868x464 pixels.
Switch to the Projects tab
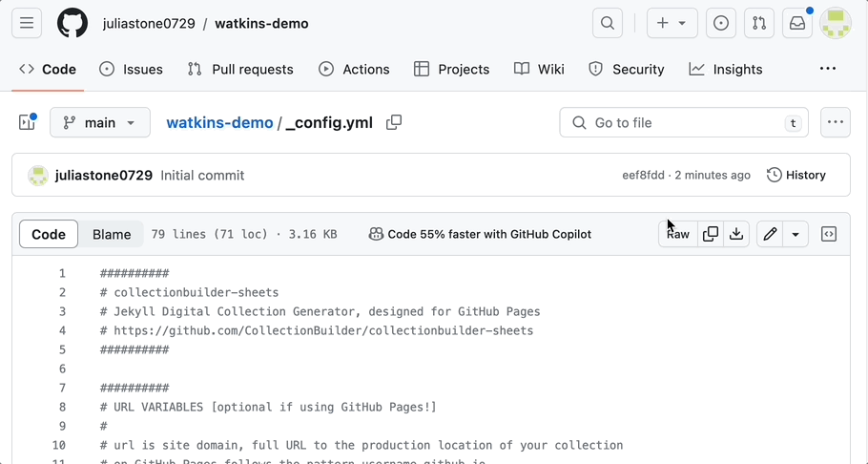[x=451, y=70]
